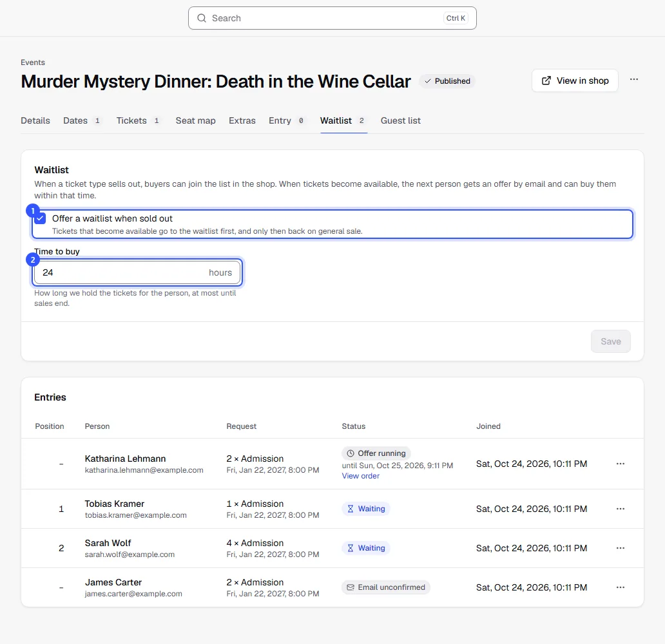Focus the Search field
This screenshot has height=644, width=665.
click(x=332, y=18)
